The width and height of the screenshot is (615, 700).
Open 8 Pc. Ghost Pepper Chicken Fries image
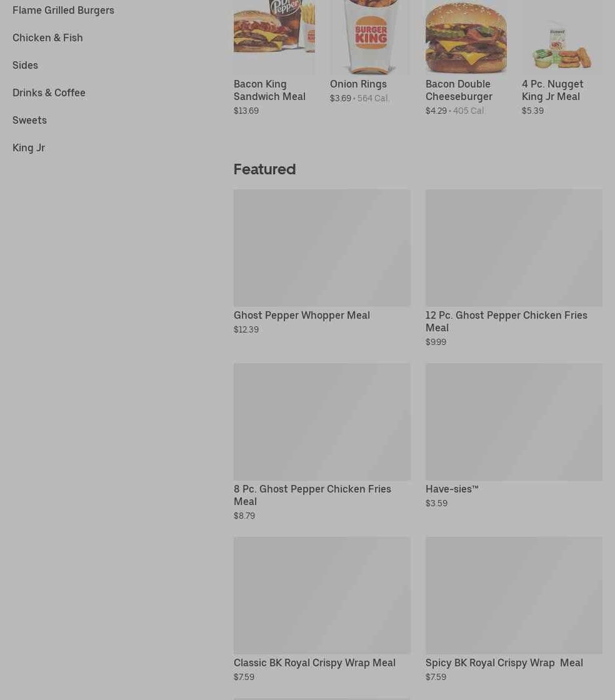(x=322, y=421)
